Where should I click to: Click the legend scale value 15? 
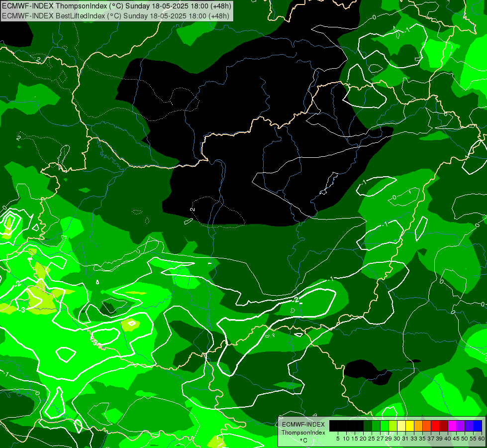(355, 439)
